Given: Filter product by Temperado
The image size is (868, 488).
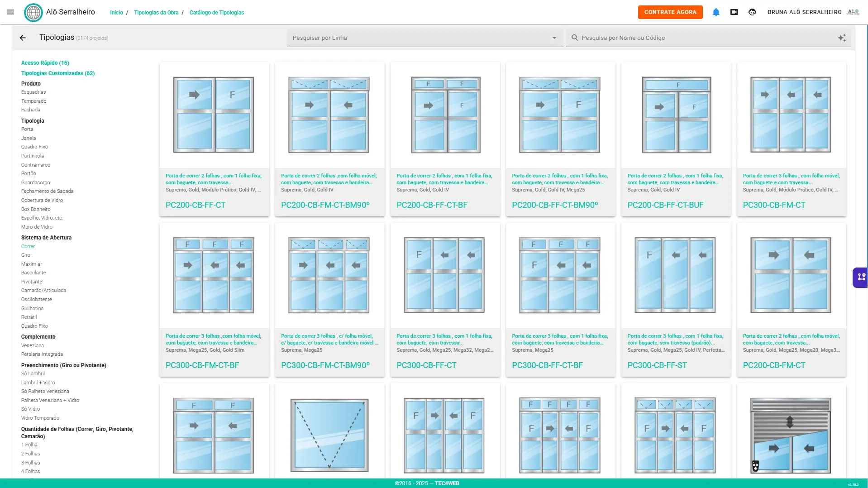Looking at the screenshot, I should tap(33, 101).
